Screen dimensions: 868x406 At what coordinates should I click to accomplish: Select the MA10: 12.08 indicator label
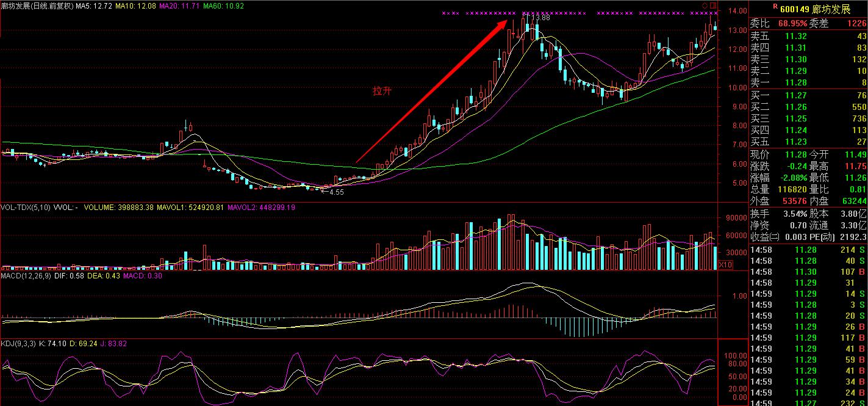click(135, 5)
